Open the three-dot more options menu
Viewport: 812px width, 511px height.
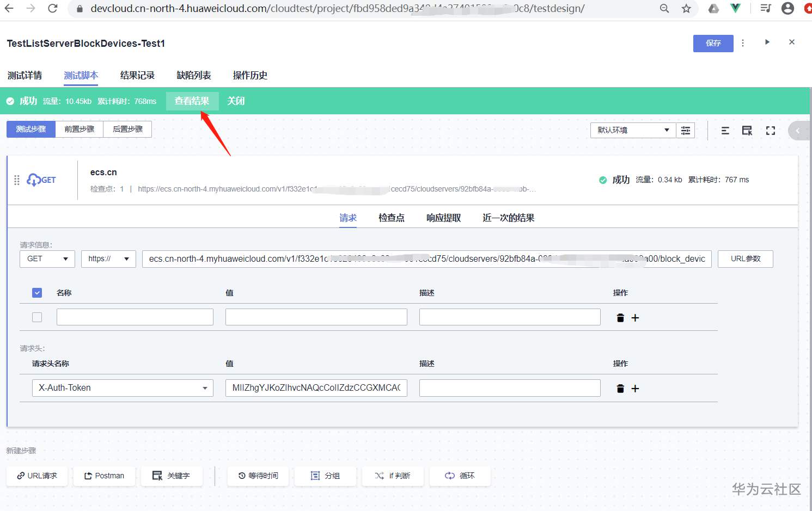(x=743, y=43)
